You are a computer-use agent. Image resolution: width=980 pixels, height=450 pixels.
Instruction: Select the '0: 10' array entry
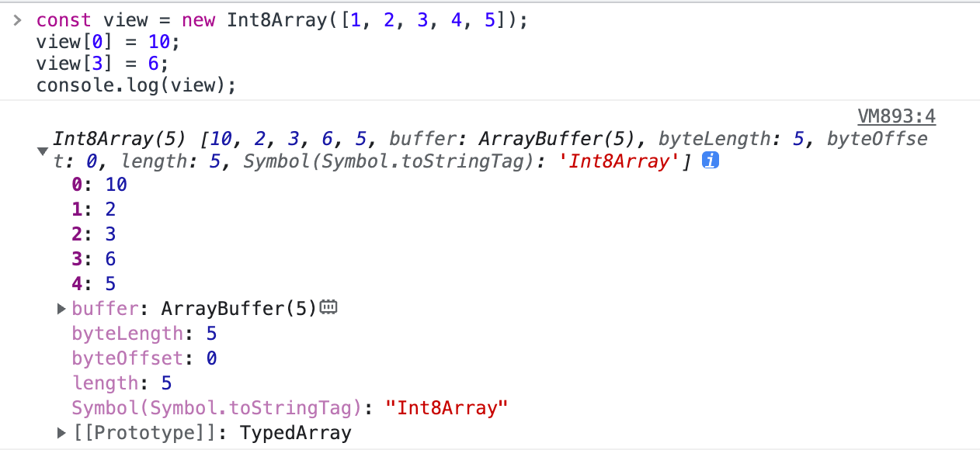pos(99,185)
